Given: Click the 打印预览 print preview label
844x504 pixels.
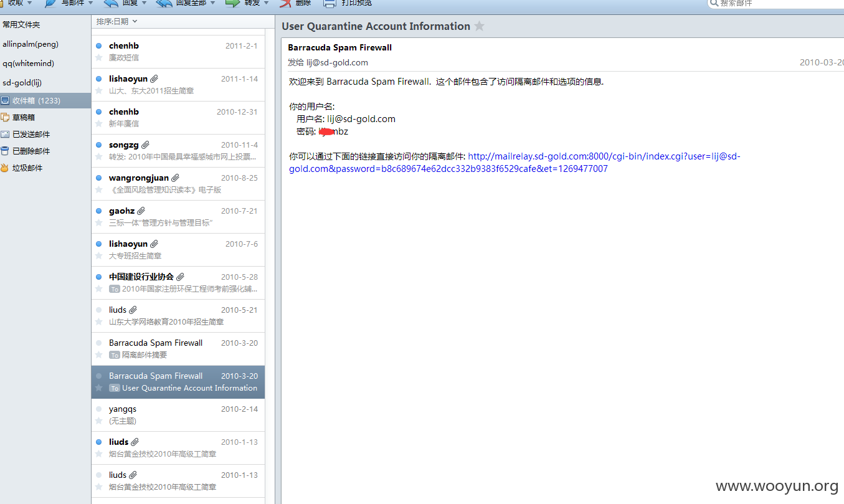Looking at the screenshot, I should tap(357, 3).
